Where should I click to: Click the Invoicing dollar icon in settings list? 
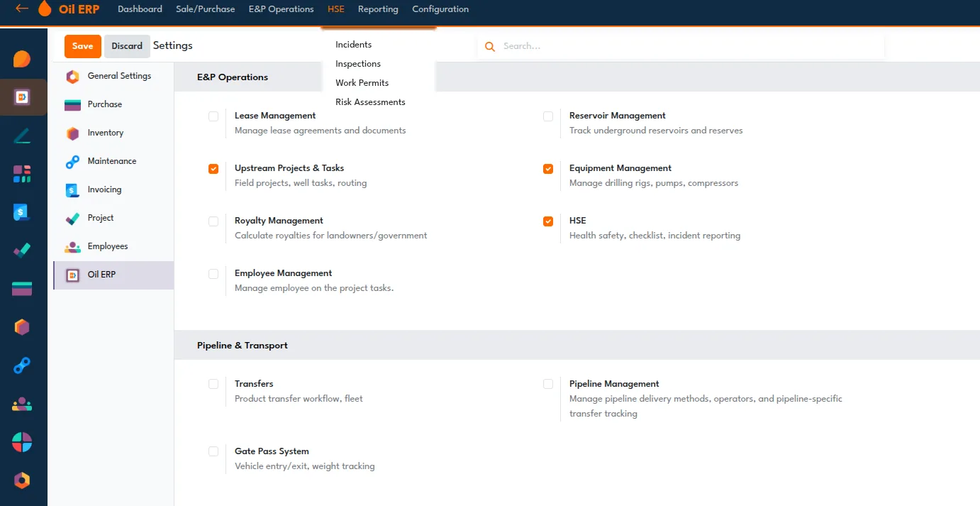pyautogui.click(x=72, y=190)
